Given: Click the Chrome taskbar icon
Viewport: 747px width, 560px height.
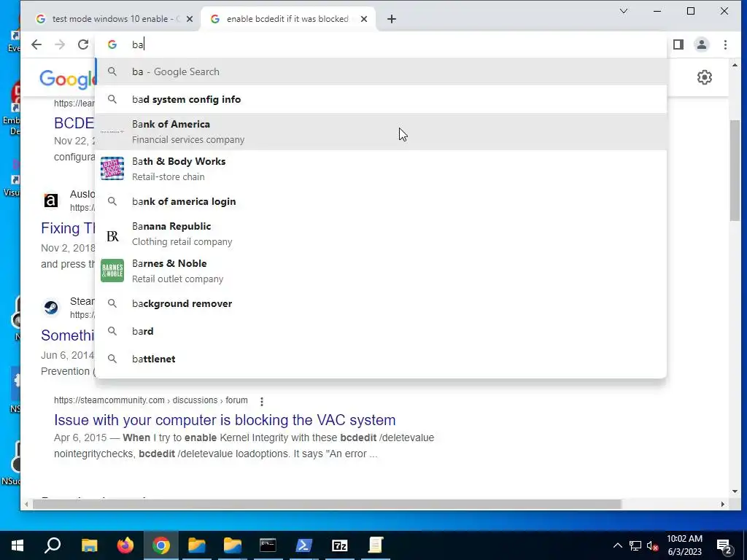Looking at the screenshot, I should coord(161,545).
